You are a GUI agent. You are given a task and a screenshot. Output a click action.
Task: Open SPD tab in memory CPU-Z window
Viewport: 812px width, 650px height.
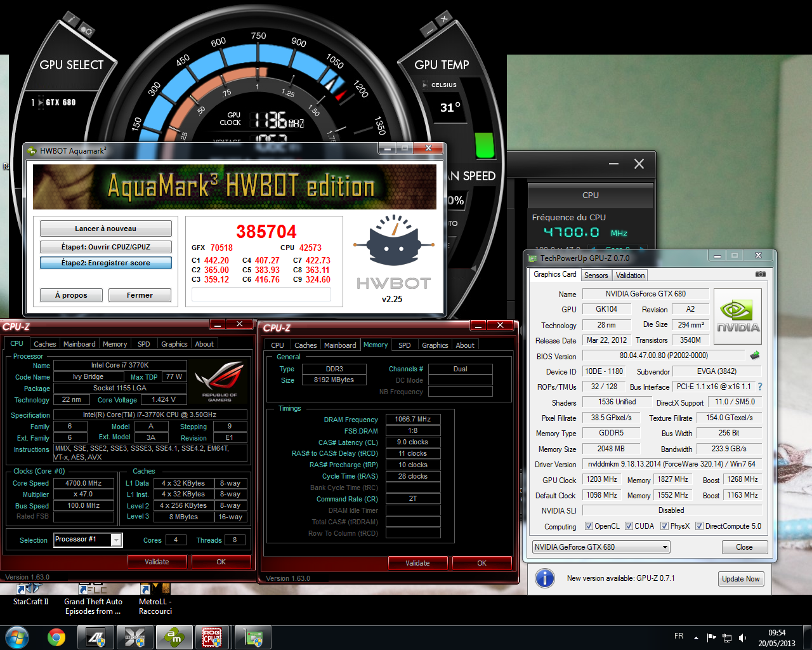(405, 345)
